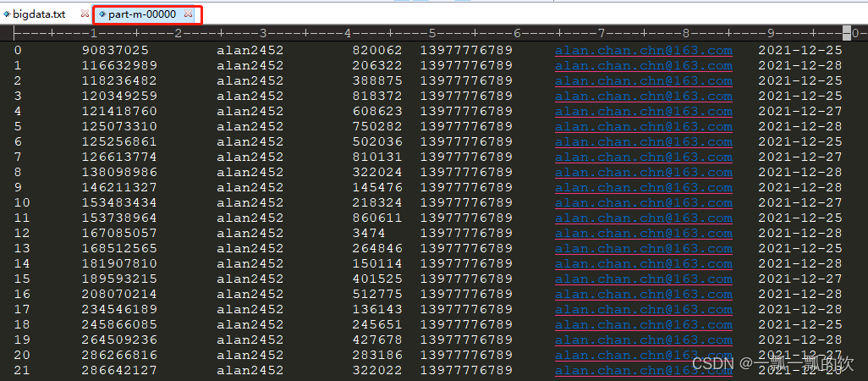Click the value 118236482
The image size is (868, 381).
click(x=119, y=80)
